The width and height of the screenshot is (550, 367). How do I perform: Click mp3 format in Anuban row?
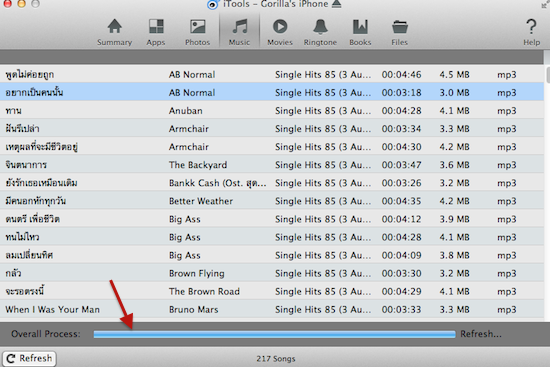coord(507,111)
